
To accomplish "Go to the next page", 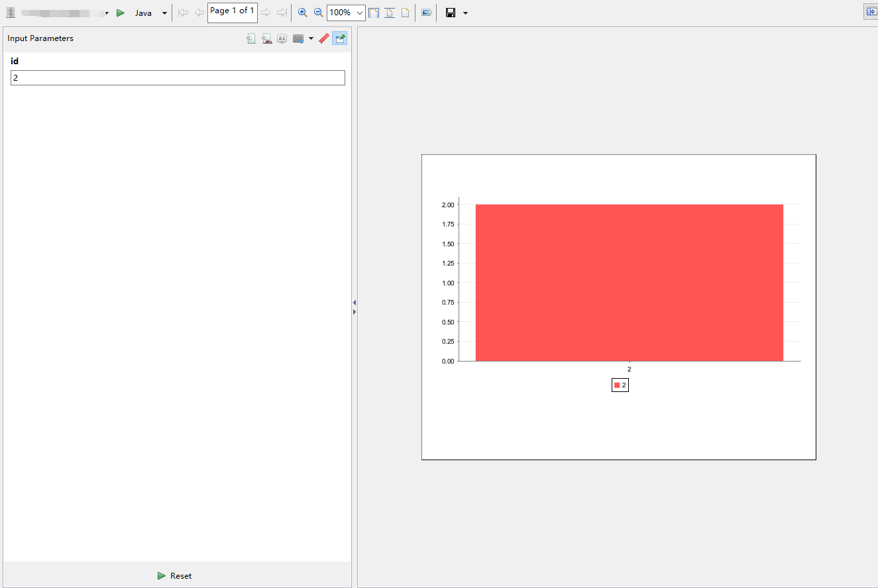I will (x=266, y=13).
